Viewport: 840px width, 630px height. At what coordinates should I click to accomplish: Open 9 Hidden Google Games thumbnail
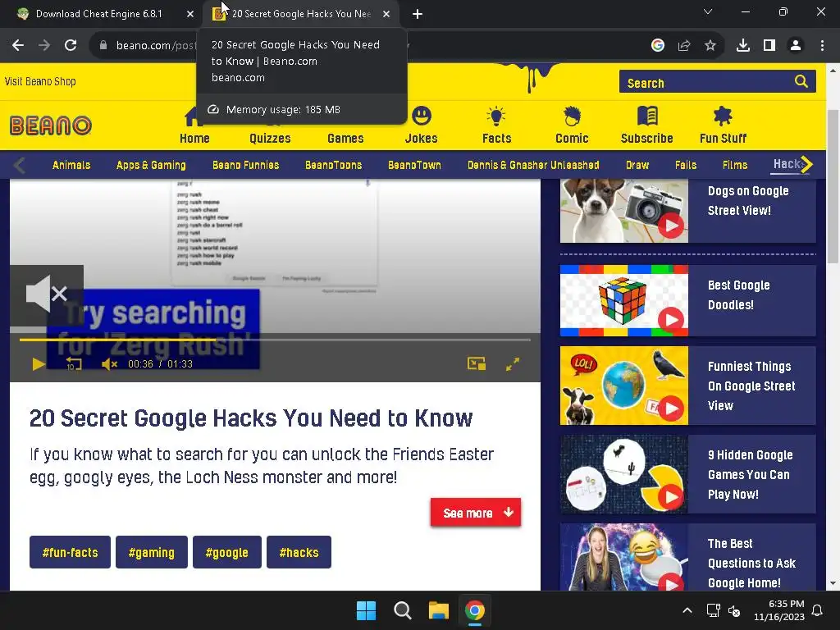pos(624,474)
